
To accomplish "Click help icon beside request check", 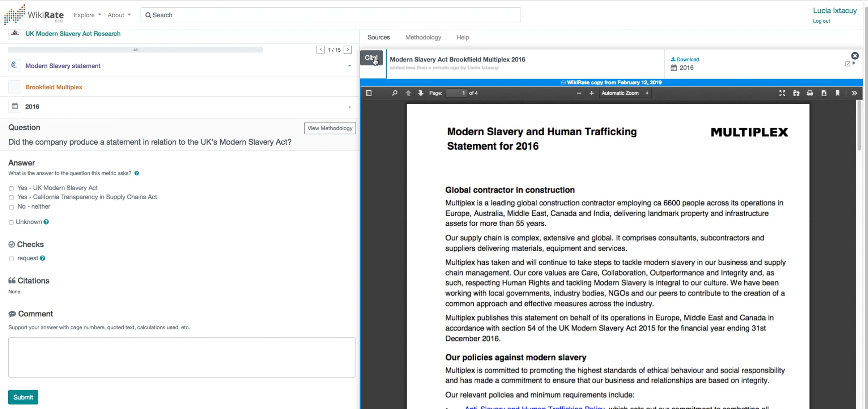I will coord(42,258).
